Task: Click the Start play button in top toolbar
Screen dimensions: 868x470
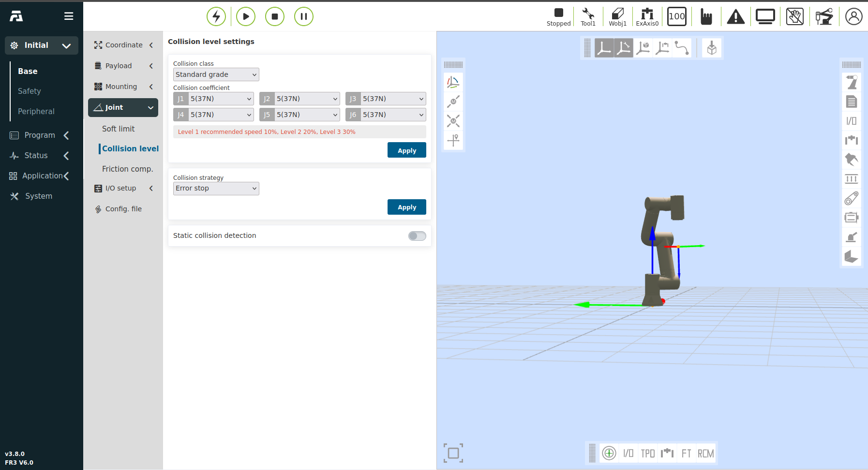Action: coord(246,16)
